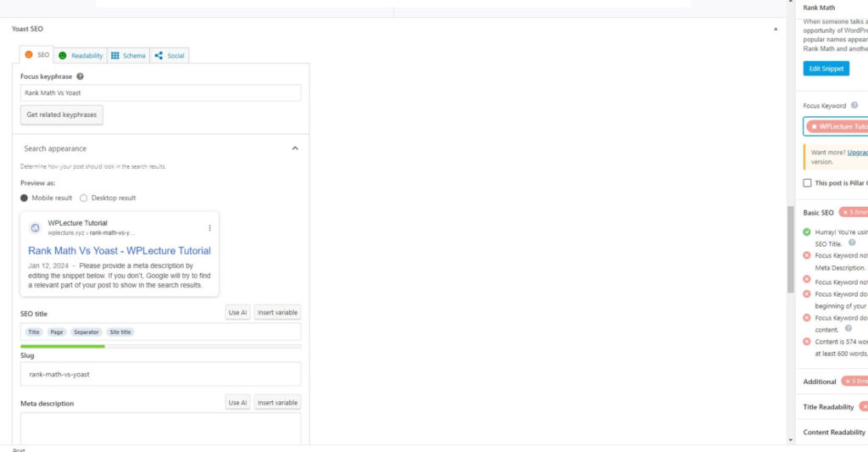
Task: Click the green Readability smiley icon
Action: click(x=63, y=55)
